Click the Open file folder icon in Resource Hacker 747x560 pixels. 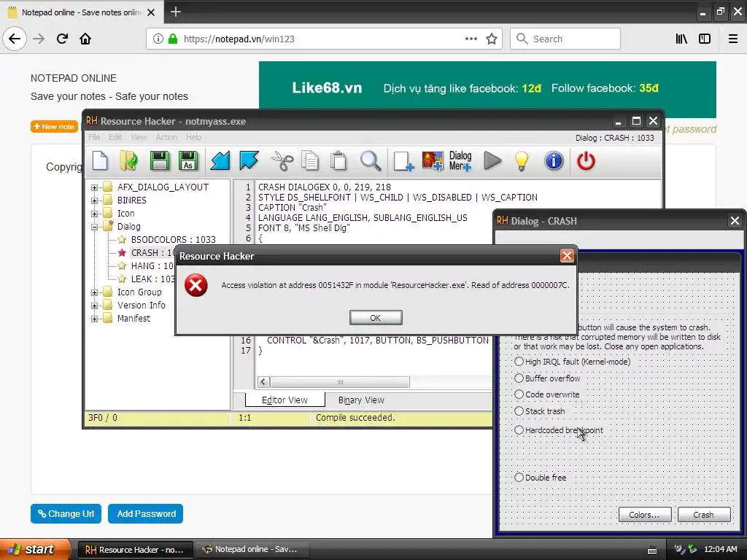coord(128,161)
